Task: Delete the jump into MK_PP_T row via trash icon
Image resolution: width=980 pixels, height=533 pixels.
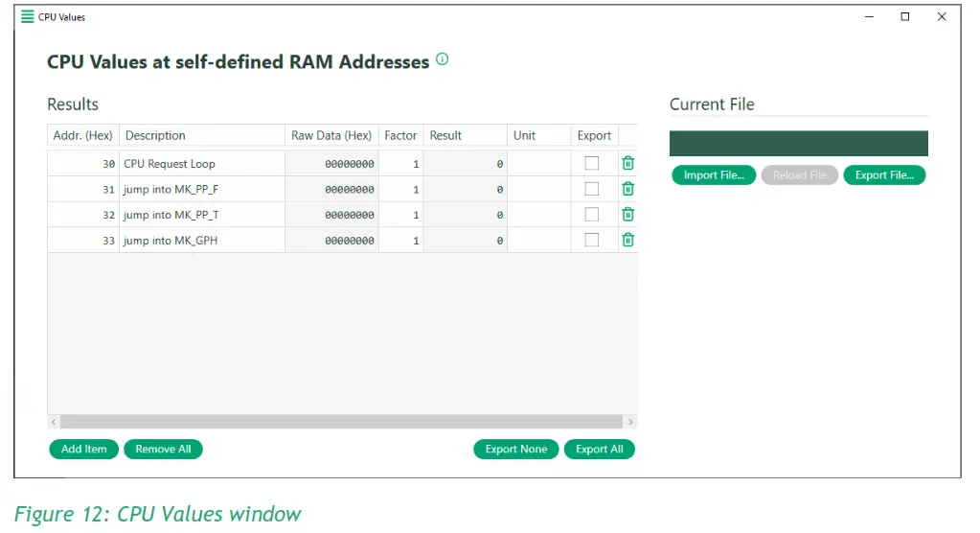Action: 628,215
